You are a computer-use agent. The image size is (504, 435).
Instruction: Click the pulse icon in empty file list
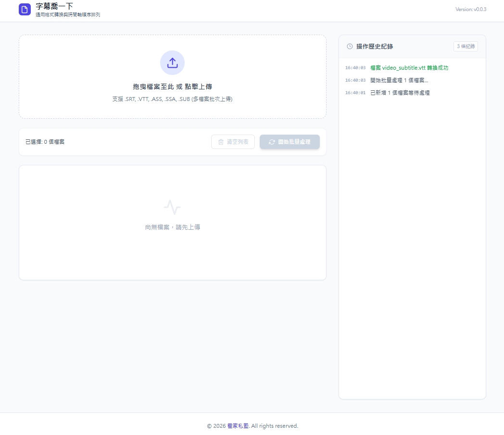(172, 207)
